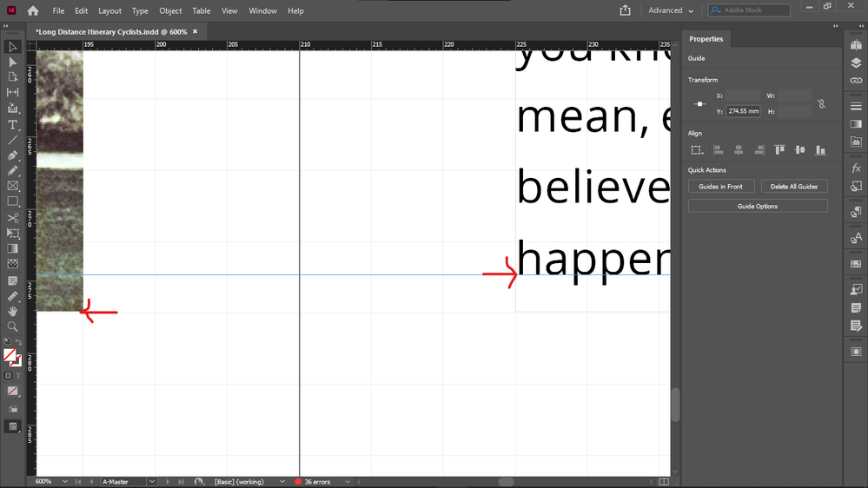Open the Paragraph Styles panel icon

coord(856,213)
